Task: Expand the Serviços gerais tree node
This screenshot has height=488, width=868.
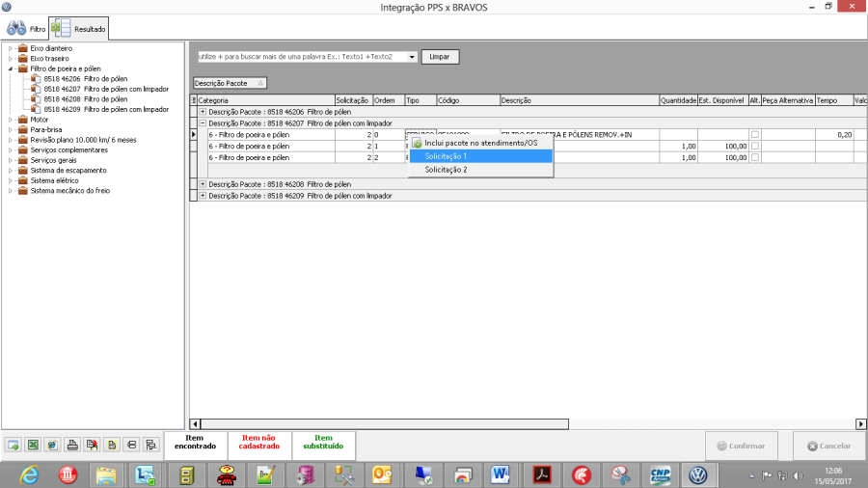Action: [x=10, y=160]
